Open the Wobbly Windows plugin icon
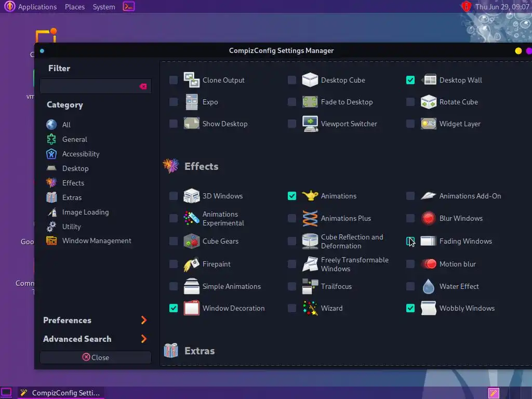Viewport: 532px width, 399px height. [x=429, y=308]
